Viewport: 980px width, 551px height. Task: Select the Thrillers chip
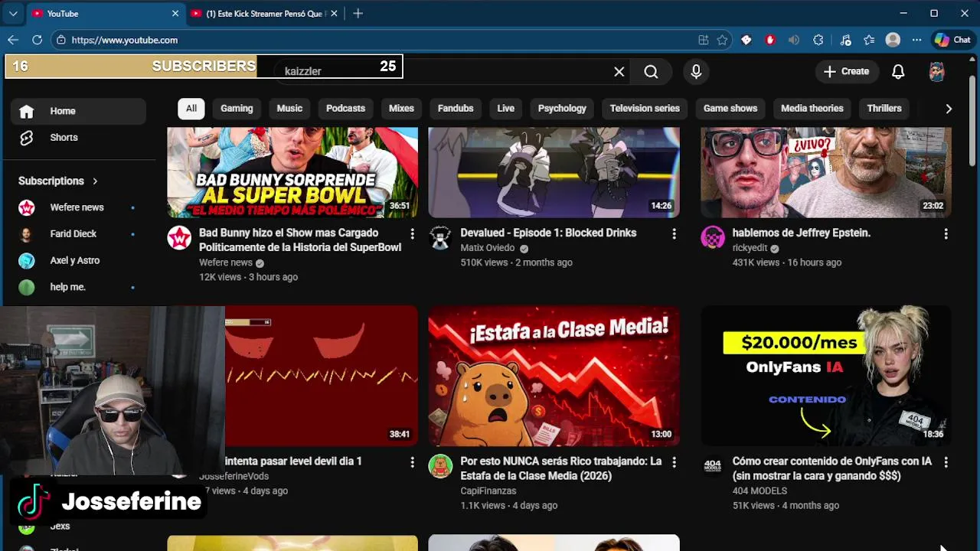click(884, 108)
